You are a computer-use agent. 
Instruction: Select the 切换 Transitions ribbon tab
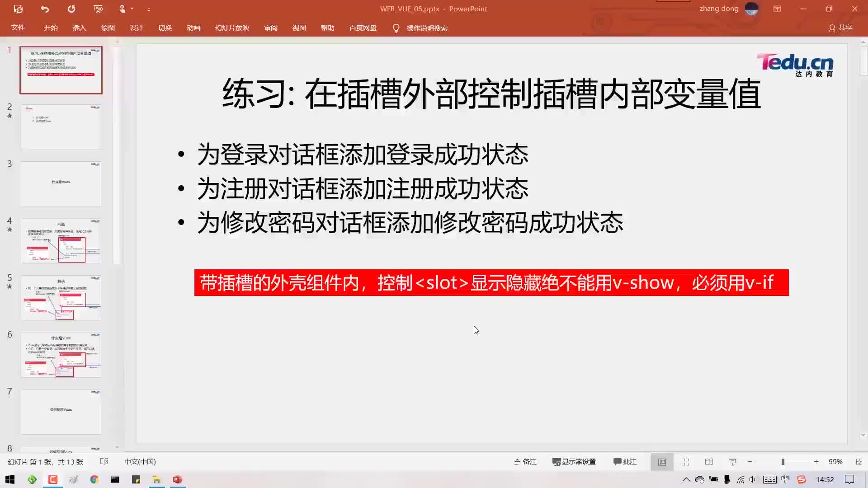tap(165, 28)
